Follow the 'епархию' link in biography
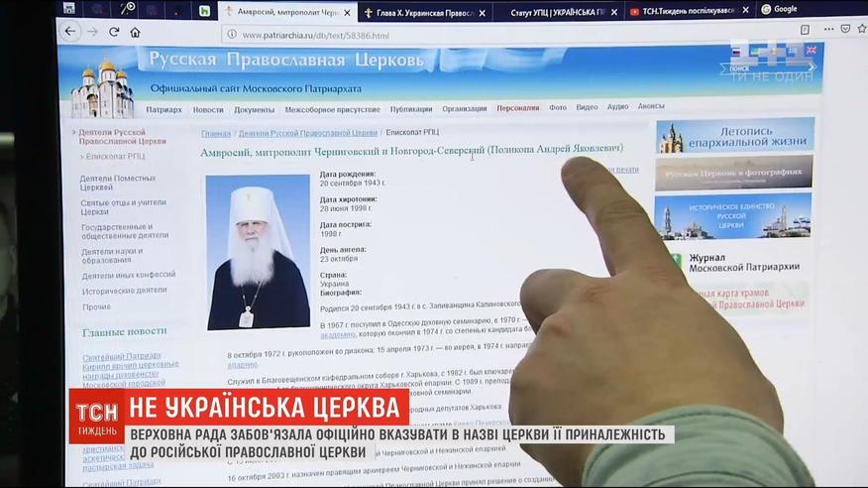 (x=243, y=364)
